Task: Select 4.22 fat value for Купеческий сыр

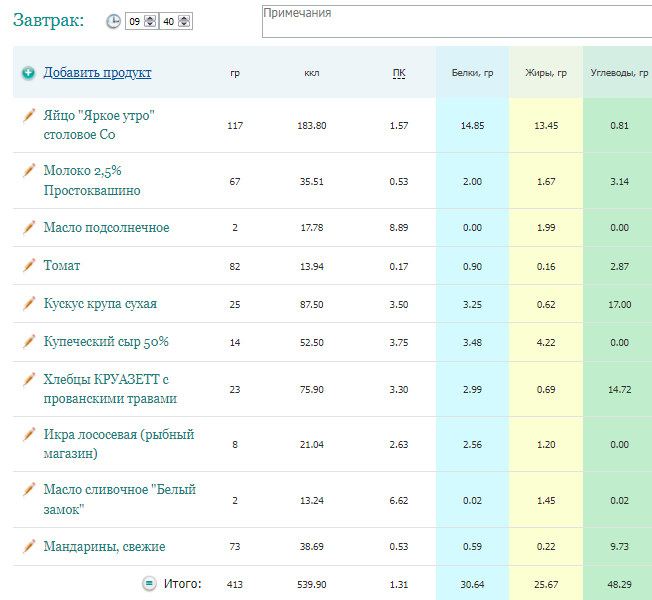Action: click(x=546, y=343)
